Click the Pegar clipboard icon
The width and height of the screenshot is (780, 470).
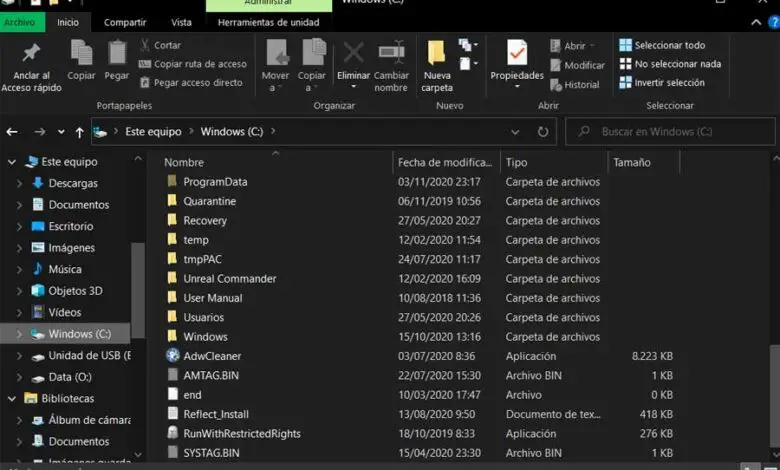[x=117, y=53]
